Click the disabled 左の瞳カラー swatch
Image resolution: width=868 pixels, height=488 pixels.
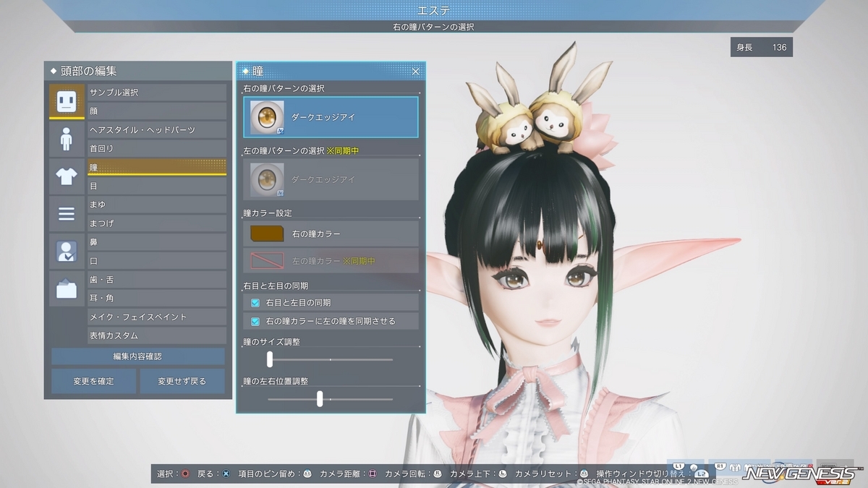268,260
